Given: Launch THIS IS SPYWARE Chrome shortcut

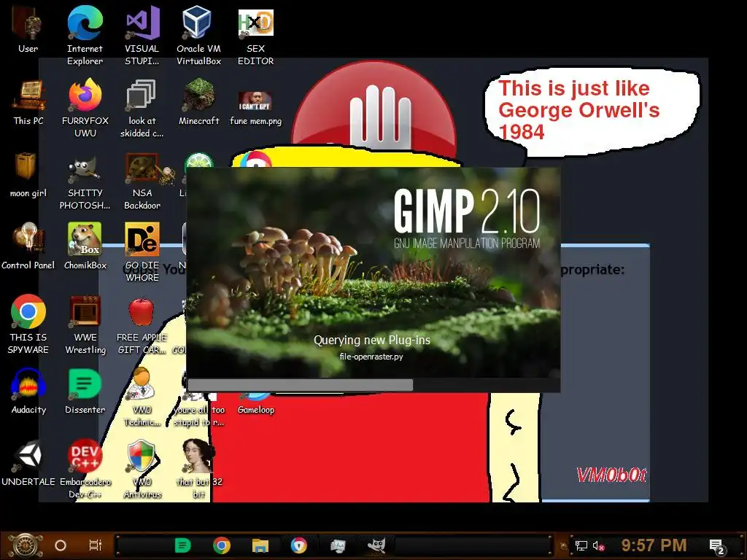Looking at the screenshot, I should coord(28,324).
